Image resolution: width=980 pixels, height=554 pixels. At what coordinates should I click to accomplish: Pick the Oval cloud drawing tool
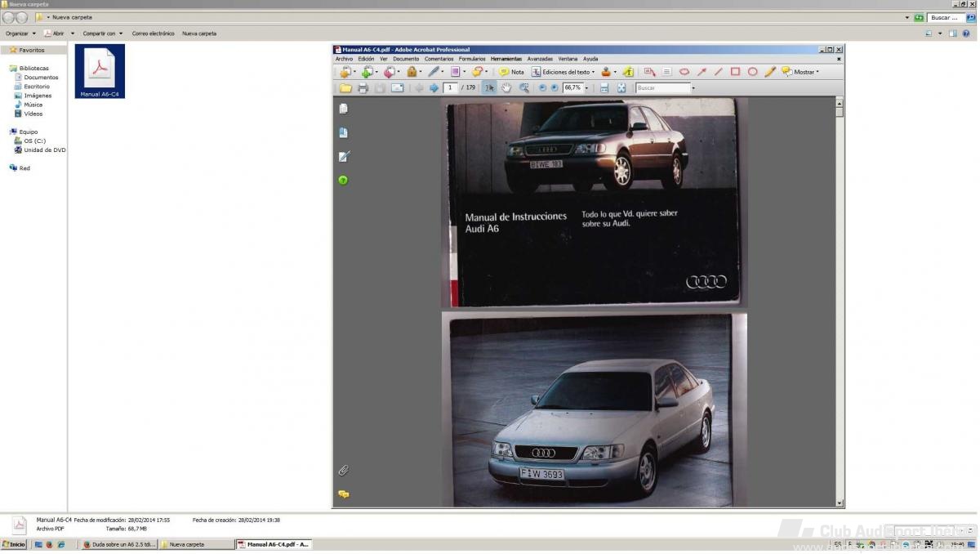coord(684,72)
